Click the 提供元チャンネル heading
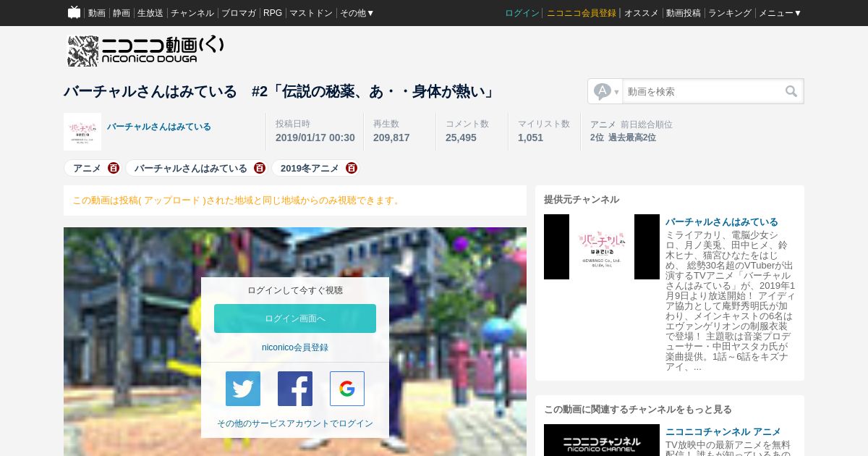 point(582,200)
